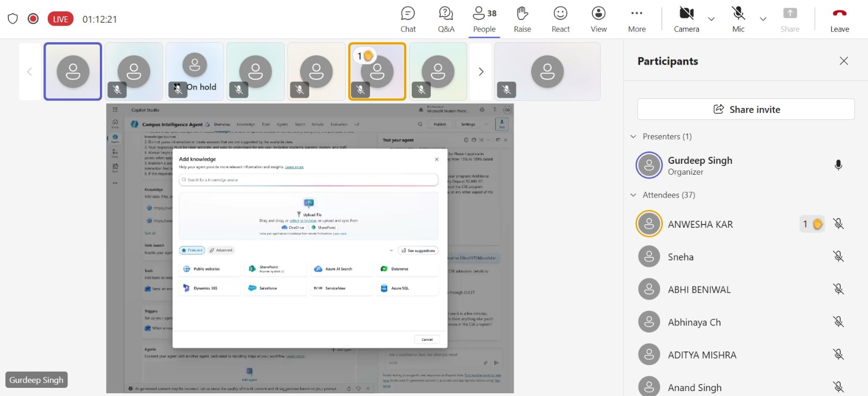Click Publish in shared Copilot Studio
Image resolution: width=868 pixels, height=396 pixels.
[x=440, y=124]
